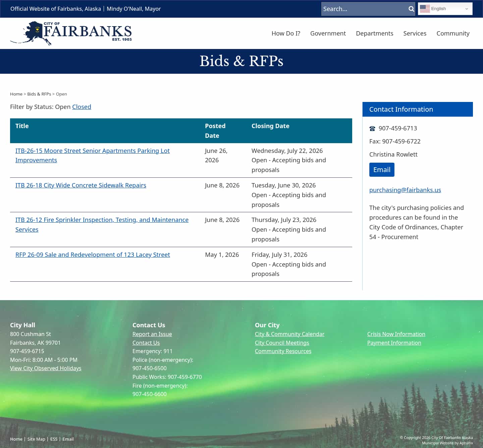Open the Government menu

328,34
